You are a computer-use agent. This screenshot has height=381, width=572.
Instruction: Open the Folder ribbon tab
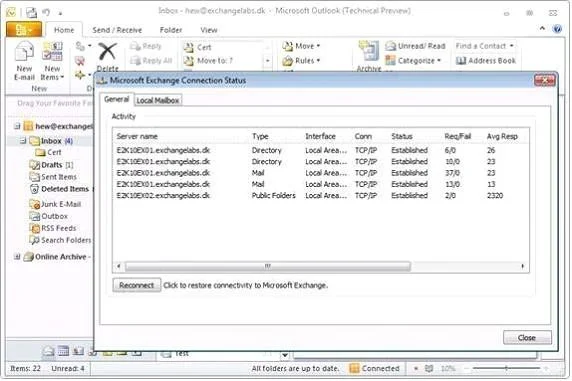point(171,30)
